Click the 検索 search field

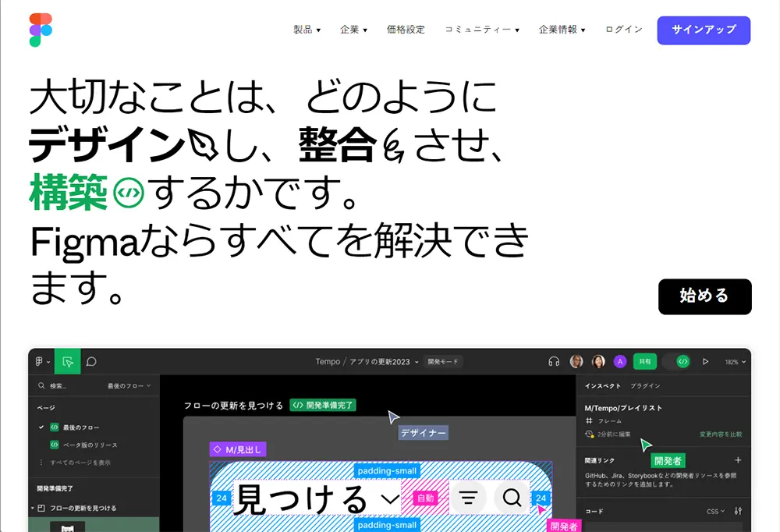tap(57, 385)
